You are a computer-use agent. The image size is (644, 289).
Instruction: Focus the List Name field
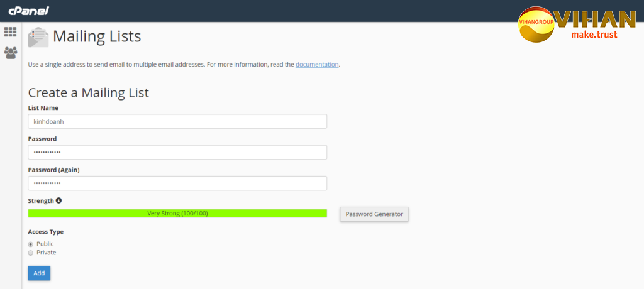tap(177, 121)
